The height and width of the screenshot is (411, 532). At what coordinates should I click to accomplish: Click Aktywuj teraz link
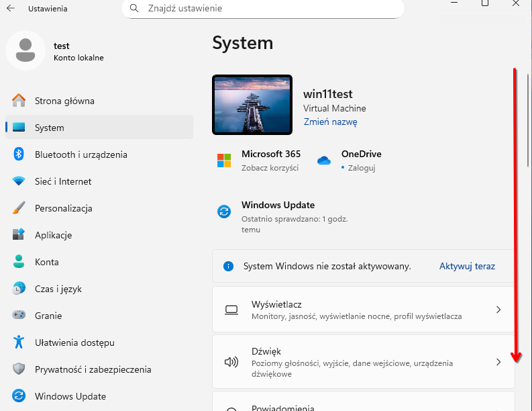[467, 266]
